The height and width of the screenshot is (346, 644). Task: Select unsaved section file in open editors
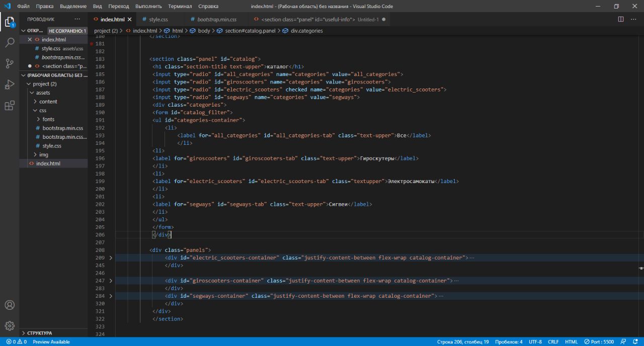click(53, 66)
